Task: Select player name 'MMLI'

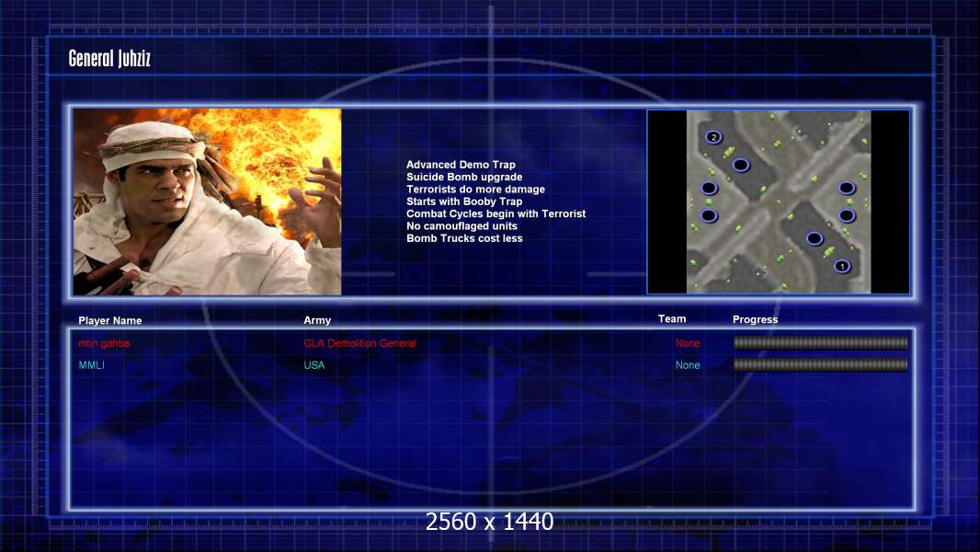Action: (x=91, y=365)
